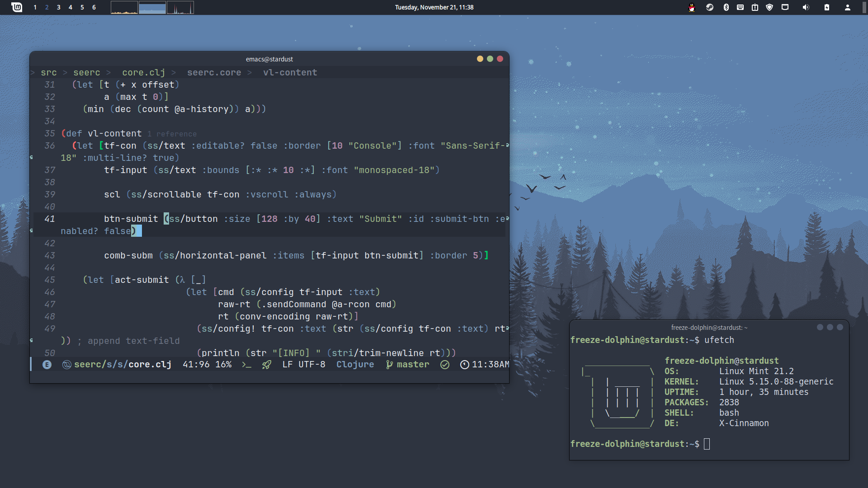868x488 pixels.
Task: Click the rocket icon in Emacs modeline
Action: coord(267,365)
